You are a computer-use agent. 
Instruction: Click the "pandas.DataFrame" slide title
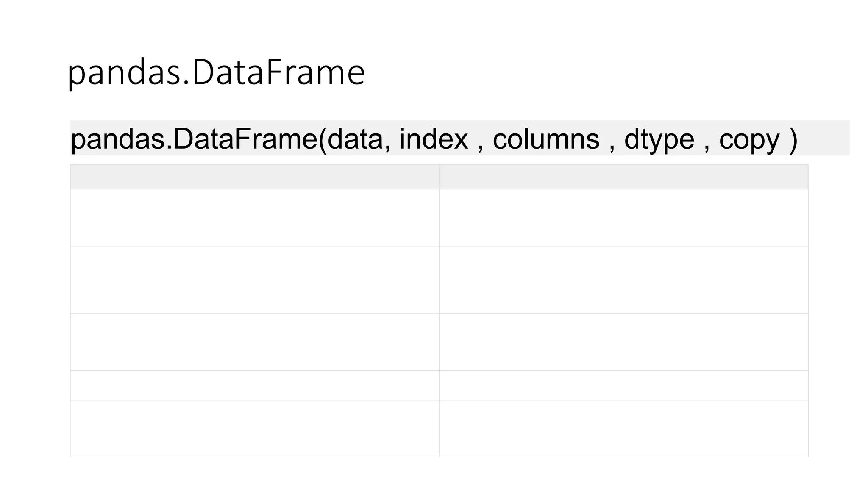pyautogui.click(x=216, y=72)
